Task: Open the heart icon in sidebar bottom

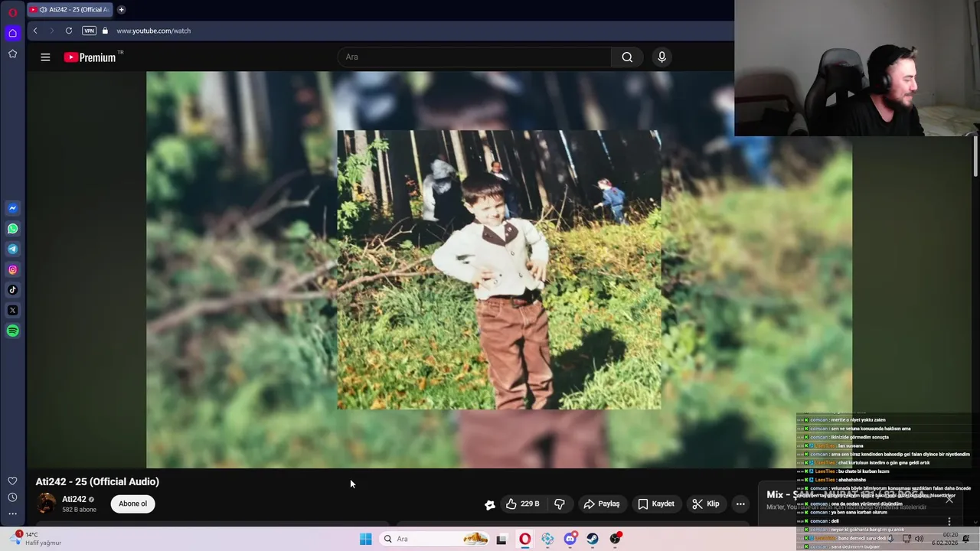Action: (12, 481)
